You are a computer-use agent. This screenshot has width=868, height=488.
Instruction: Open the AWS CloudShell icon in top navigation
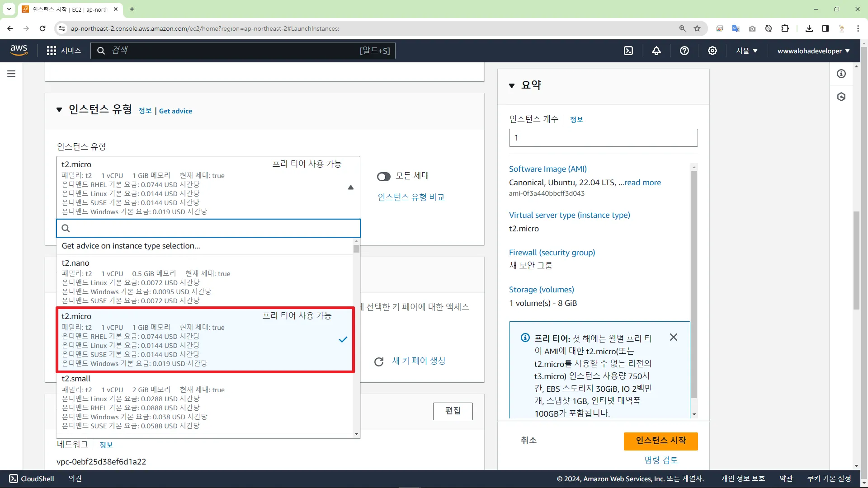point(628,51)
